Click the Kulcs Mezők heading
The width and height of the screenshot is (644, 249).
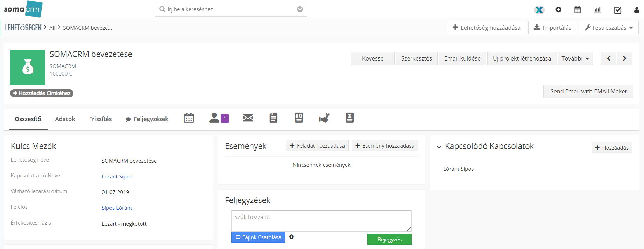coord(33,146)
